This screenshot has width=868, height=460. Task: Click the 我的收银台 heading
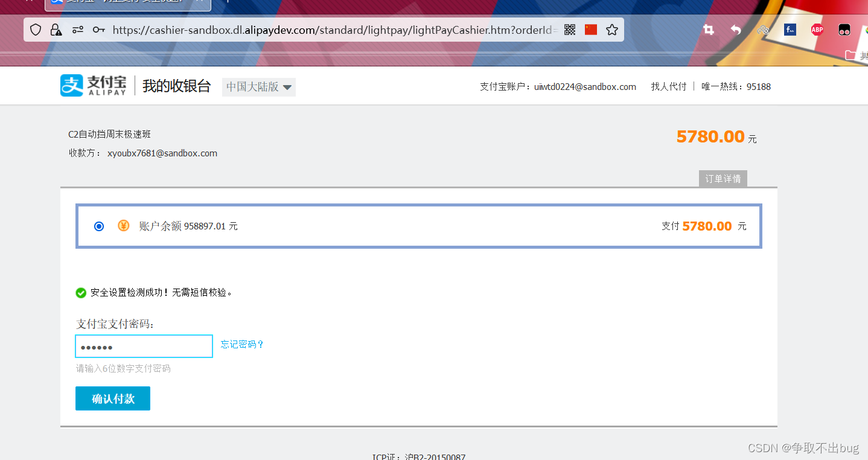176,86
